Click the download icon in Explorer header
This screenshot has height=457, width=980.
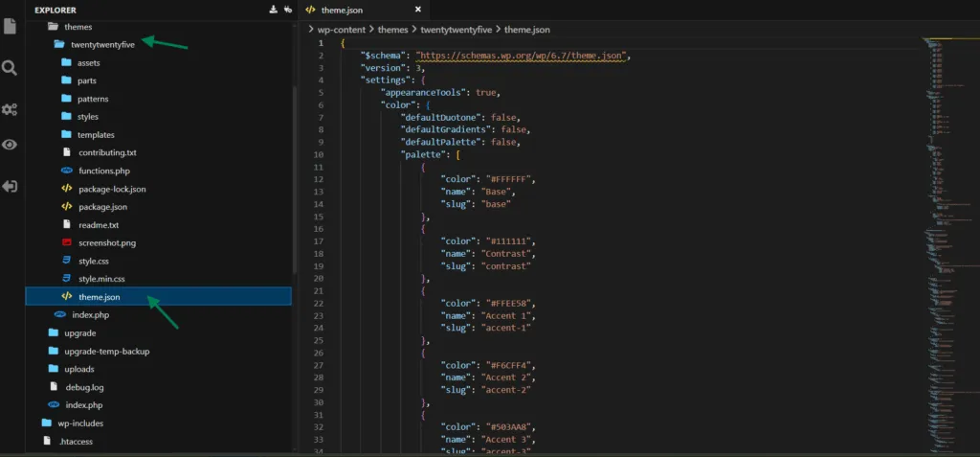coord(273,10)
